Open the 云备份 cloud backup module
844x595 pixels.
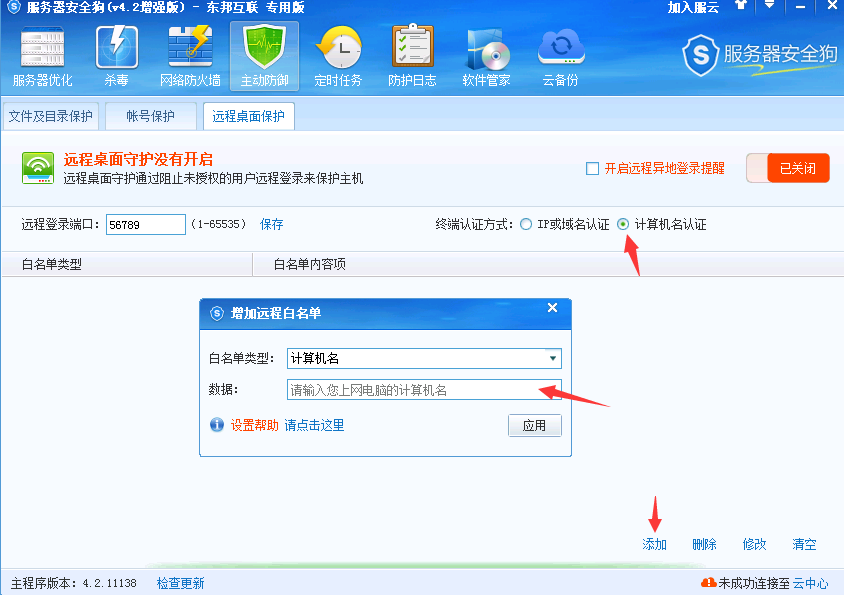560,57
